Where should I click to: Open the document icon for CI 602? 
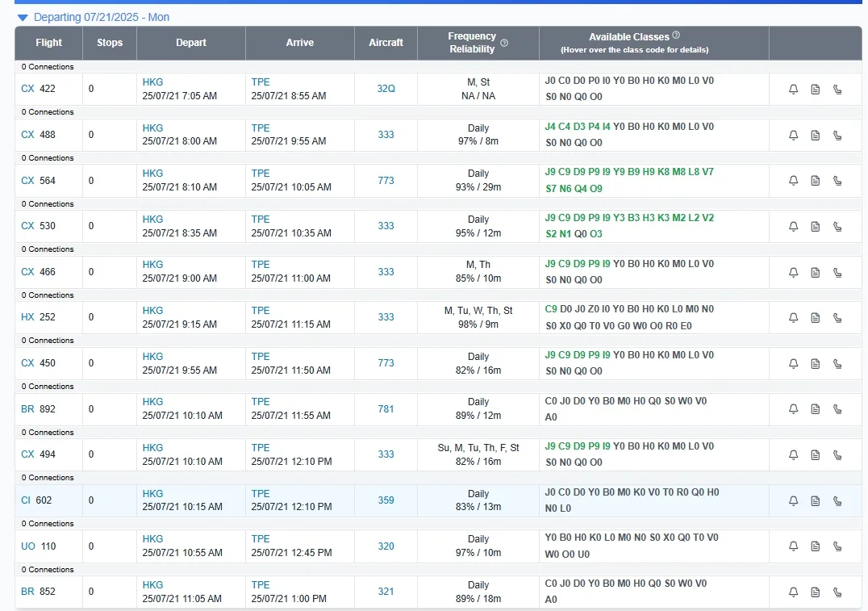point(816,501)
